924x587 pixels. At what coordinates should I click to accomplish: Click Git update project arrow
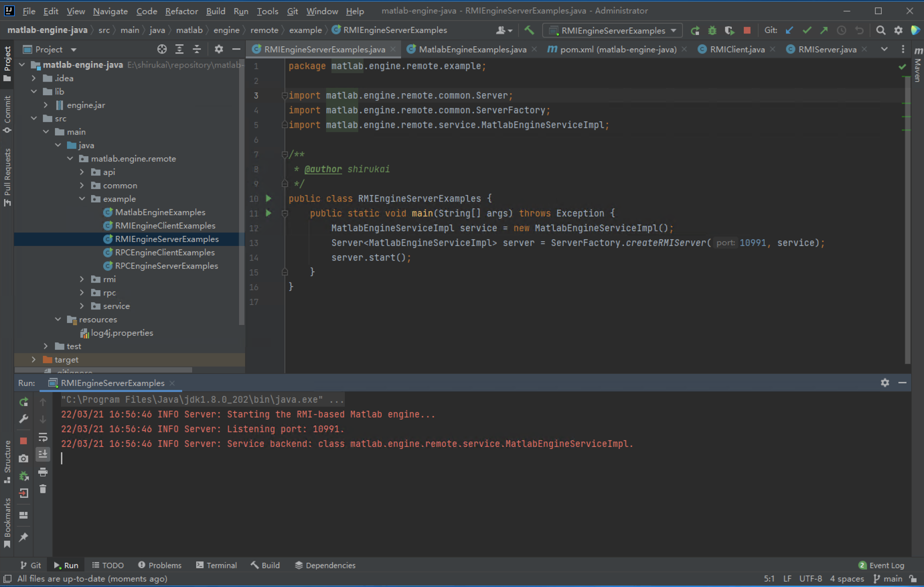click(789, 30)
